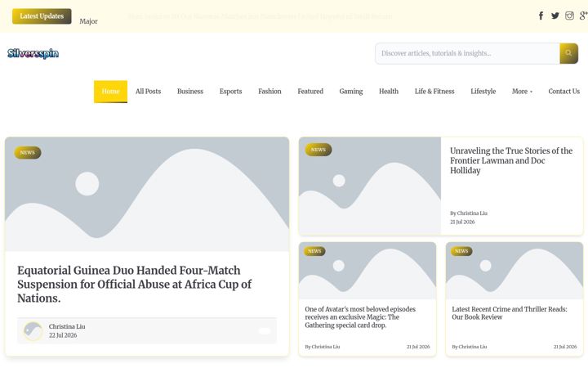Screen dimensions: 588x368
Task: Click the NEWS badge on Avatar card
Action: pos(314,251)
